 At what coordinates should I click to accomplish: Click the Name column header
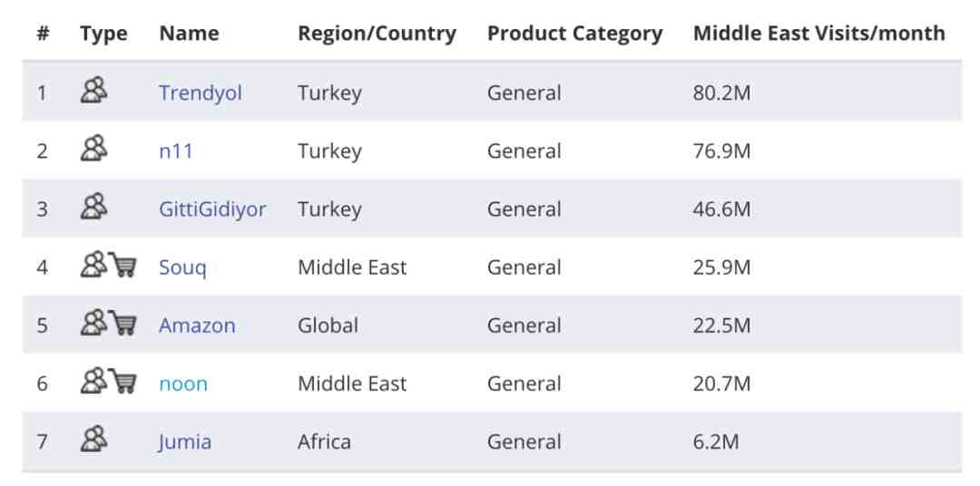coord(189,34)
